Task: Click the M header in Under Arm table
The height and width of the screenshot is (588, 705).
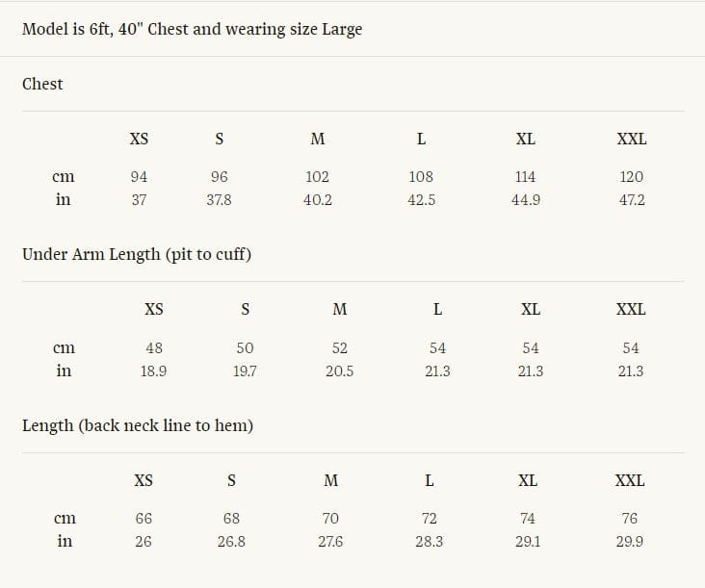Action: pos(339,309)
